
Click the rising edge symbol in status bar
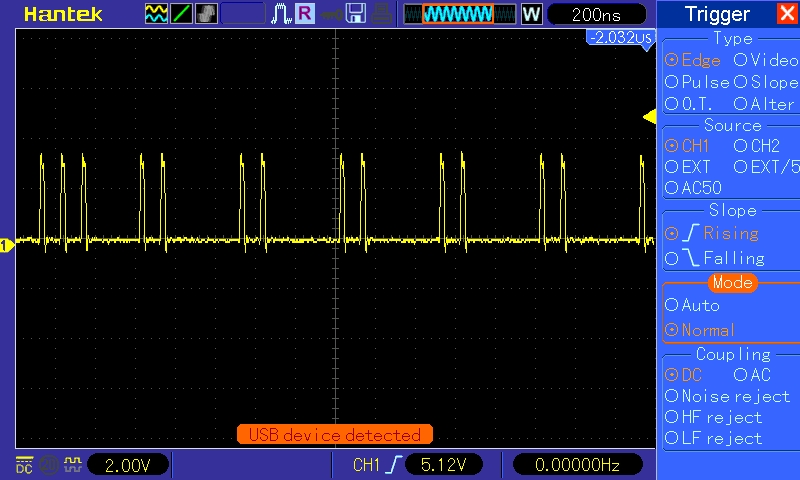(394, 465)
